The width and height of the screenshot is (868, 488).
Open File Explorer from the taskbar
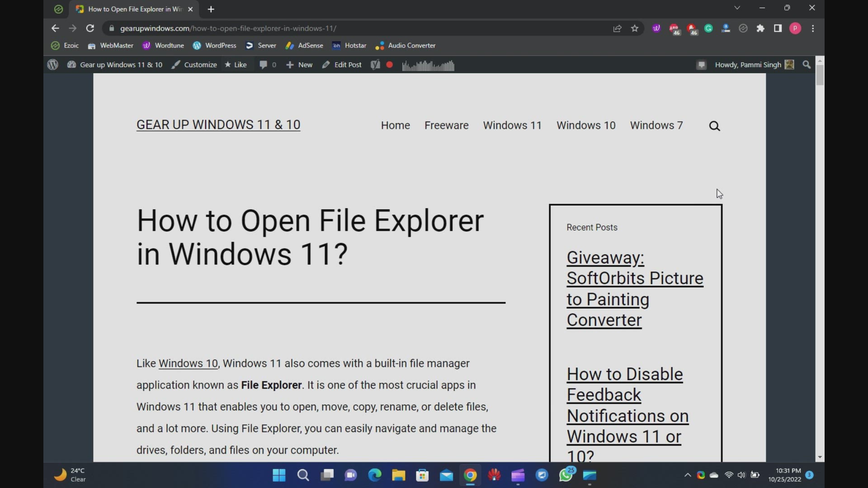coord(398,475)
